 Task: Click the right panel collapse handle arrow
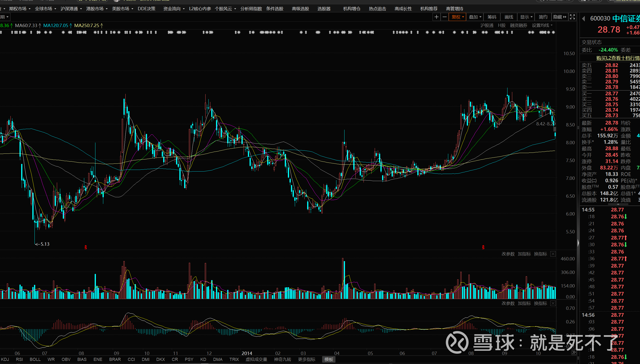click(578, 243)
